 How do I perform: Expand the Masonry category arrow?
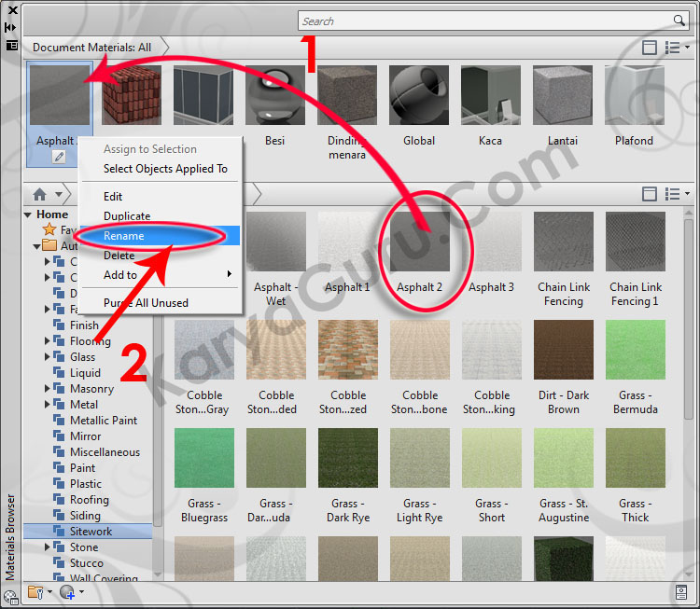[x=48, y=389]
